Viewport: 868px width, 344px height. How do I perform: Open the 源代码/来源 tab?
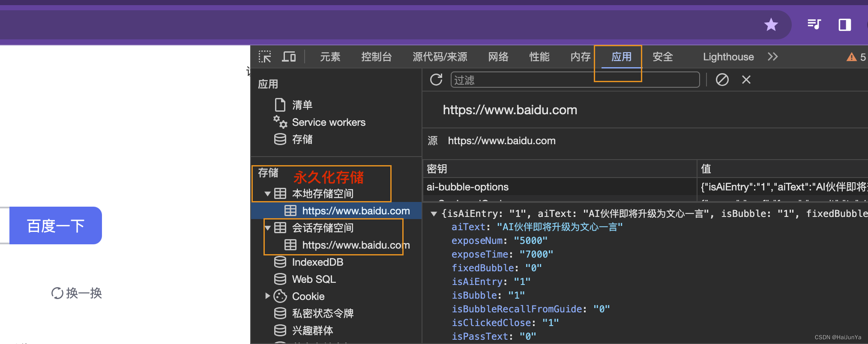440,57
